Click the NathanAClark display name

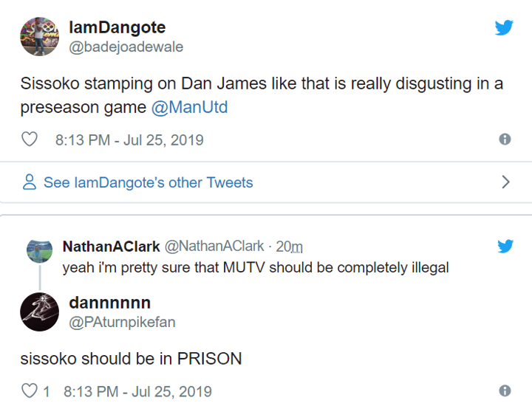[111, 246]
